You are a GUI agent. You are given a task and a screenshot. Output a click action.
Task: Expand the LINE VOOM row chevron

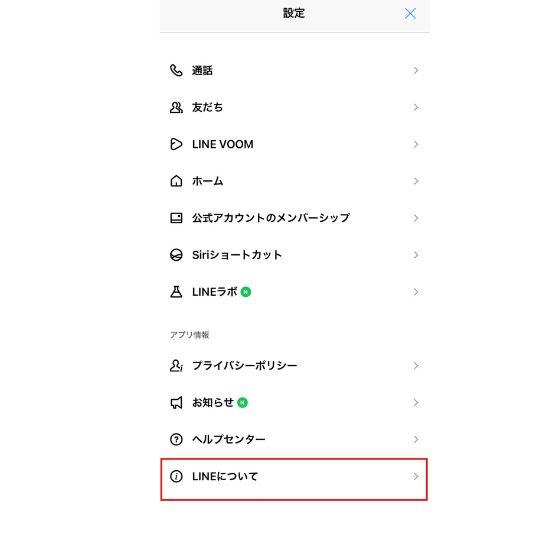pos(416,144)
